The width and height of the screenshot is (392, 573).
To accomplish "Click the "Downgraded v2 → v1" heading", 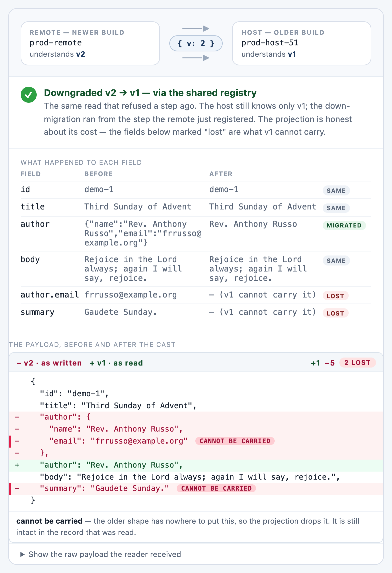I will 150,93.
